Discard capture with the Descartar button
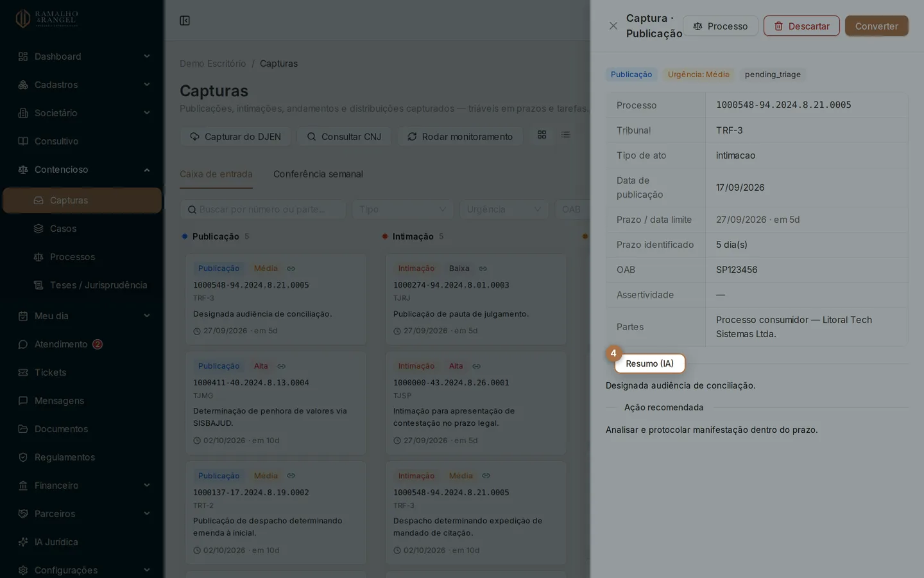 [801, 26]
